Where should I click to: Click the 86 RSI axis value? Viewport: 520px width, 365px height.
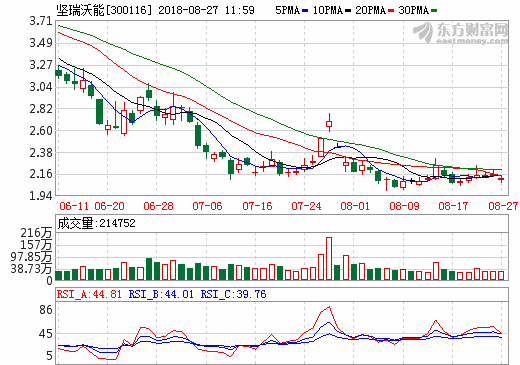[46, 310]
